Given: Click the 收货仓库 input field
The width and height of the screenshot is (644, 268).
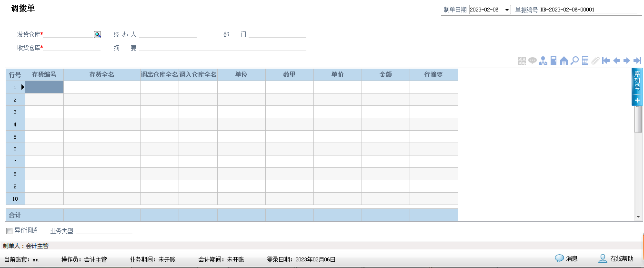Looking at the screenshot, I should tap(72, 47).
